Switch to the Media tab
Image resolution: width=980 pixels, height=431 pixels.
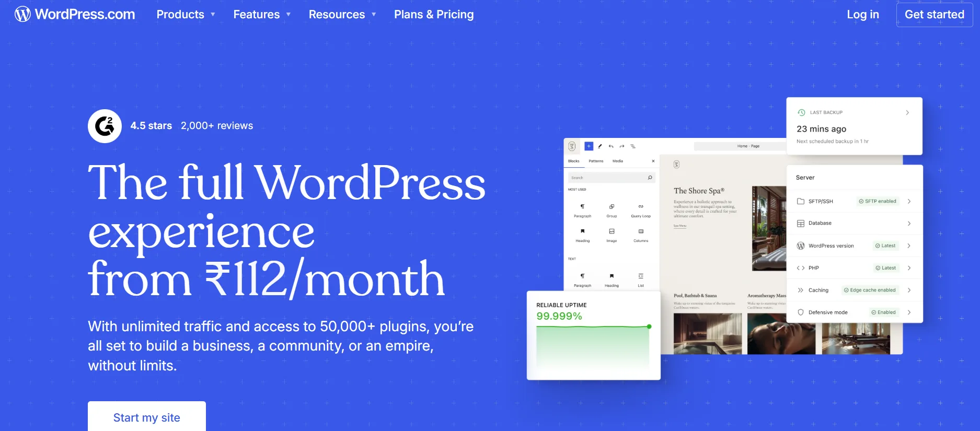[x=618, y=161]
